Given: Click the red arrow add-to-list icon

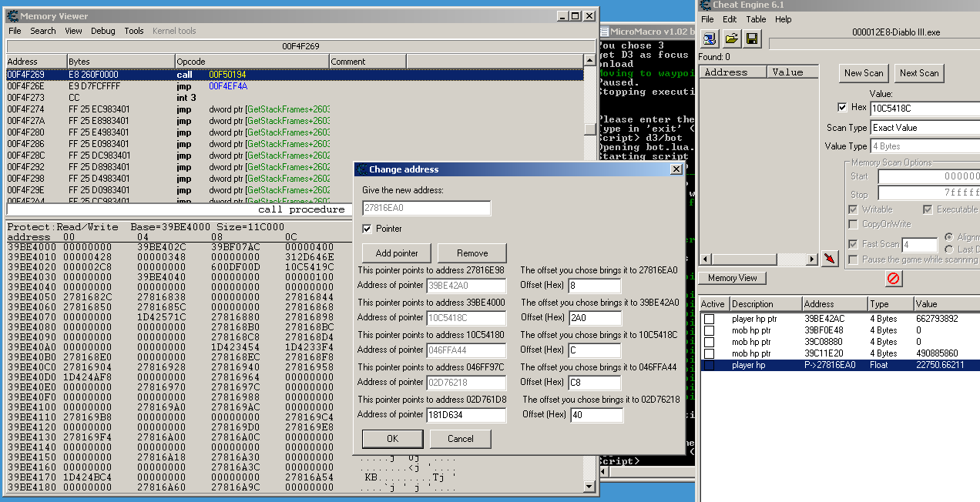Looking at the screenshot, I should click(x=829, y=259).
